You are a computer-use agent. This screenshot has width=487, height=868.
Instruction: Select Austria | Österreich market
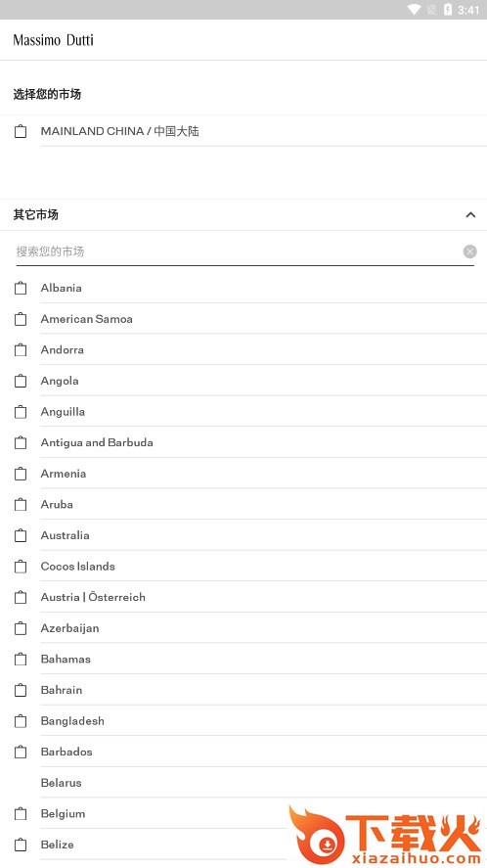(243, 597)
